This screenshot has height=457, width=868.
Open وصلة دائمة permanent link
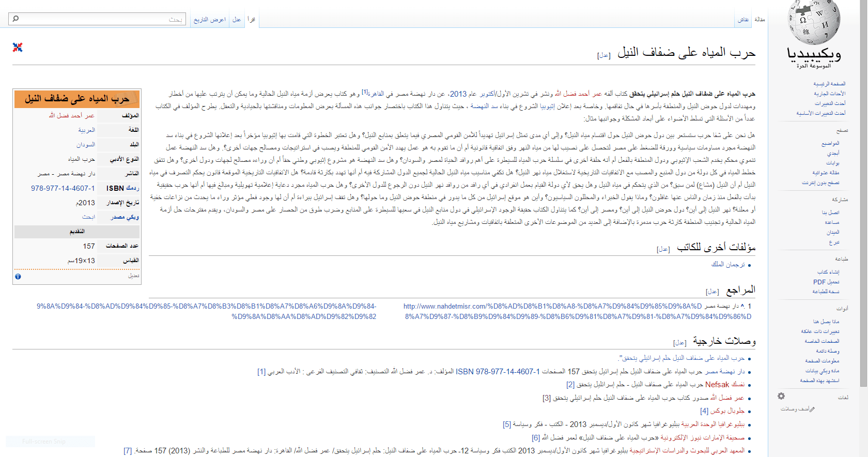(828, 351)
